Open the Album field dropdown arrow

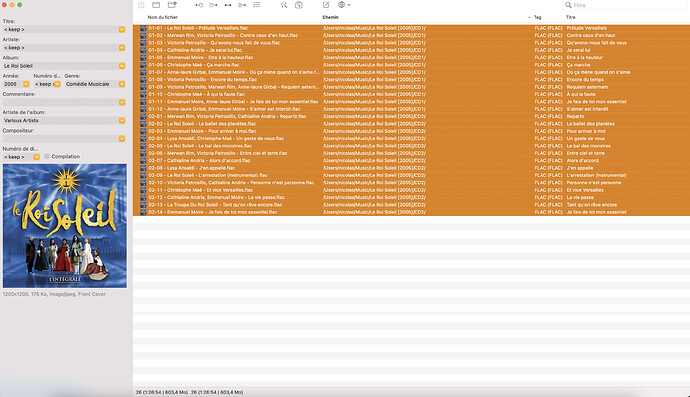[x=122, y=66]
